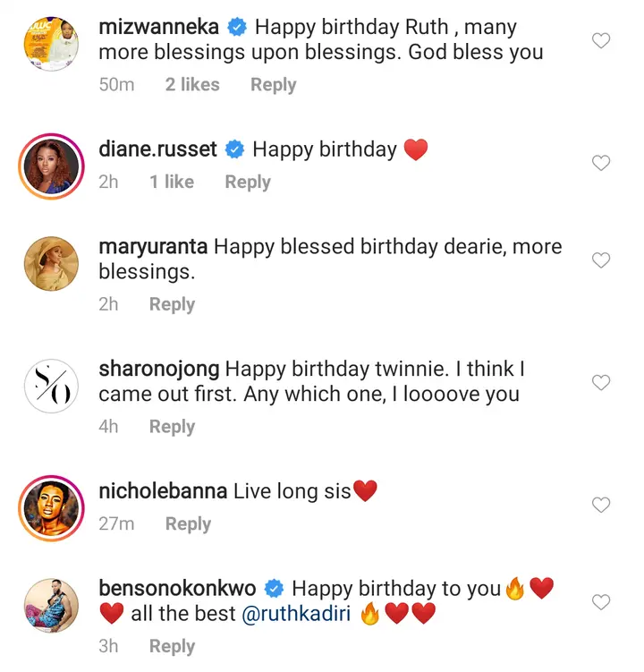The width and height of the screenshot is (644, 672).
Task: View nicholebanna's story avatar
Action: pyautogui.click(x=51, y=506)
